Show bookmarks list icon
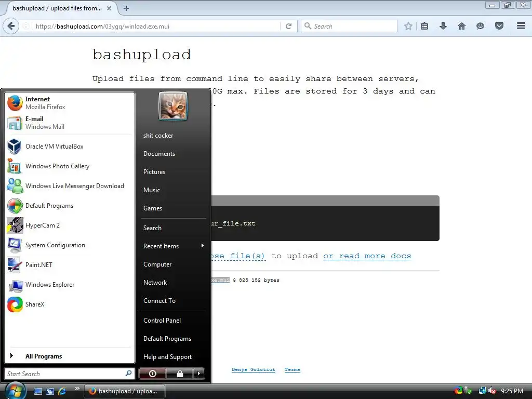Screen dimensions: 532x399 [x=424, y=26]
